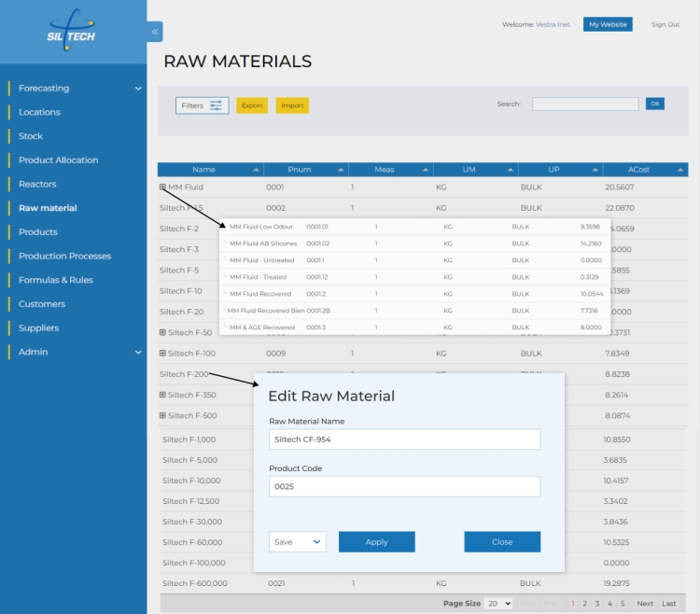Expand the Siltech F-500 row
The width and height of the screenshot is (700, 614).
(162, 415)
